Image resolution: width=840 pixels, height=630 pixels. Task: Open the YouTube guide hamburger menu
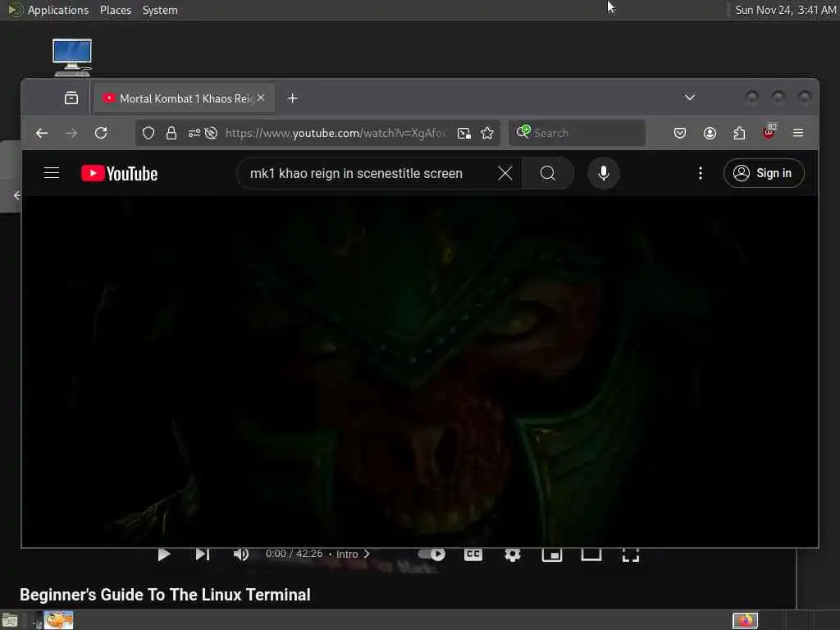[x=52, y=173]
